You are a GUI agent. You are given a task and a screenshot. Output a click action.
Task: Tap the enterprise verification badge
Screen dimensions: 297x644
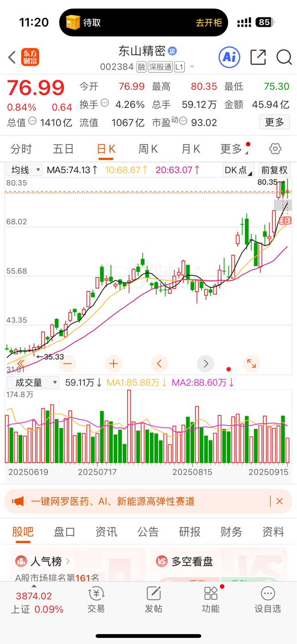(x=172, y=51)
